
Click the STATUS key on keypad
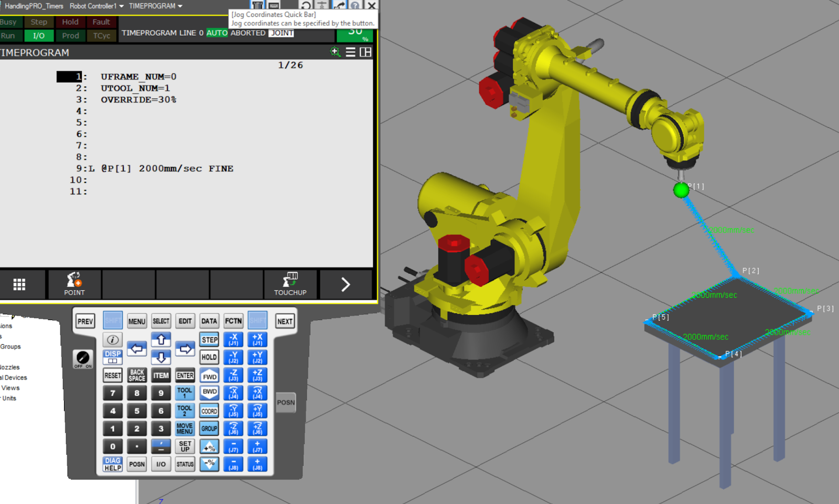point(185,464)
